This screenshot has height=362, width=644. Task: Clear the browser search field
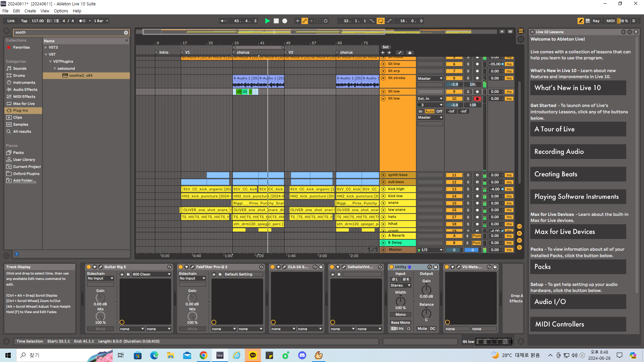tap(126, 33)
